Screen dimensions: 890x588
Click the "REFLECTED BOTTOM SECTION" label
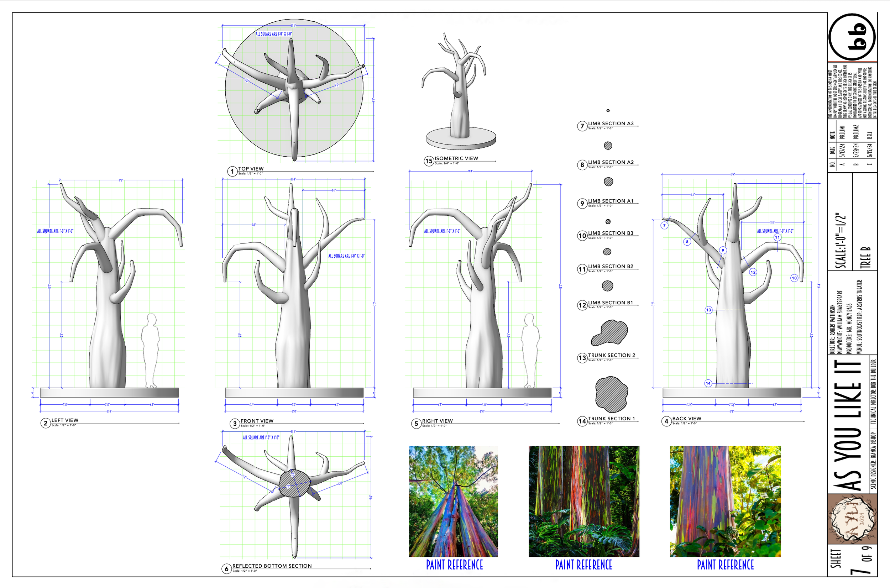[272, 566]
